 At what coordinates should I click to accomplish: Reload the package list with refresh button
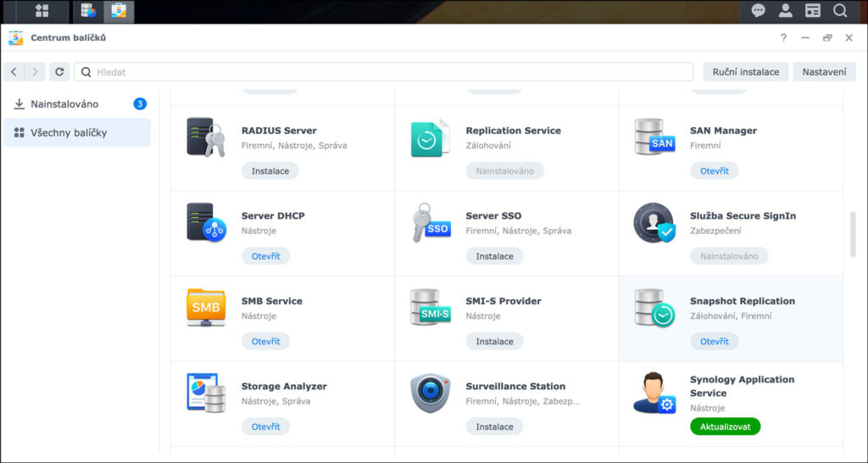click(59, 72)
